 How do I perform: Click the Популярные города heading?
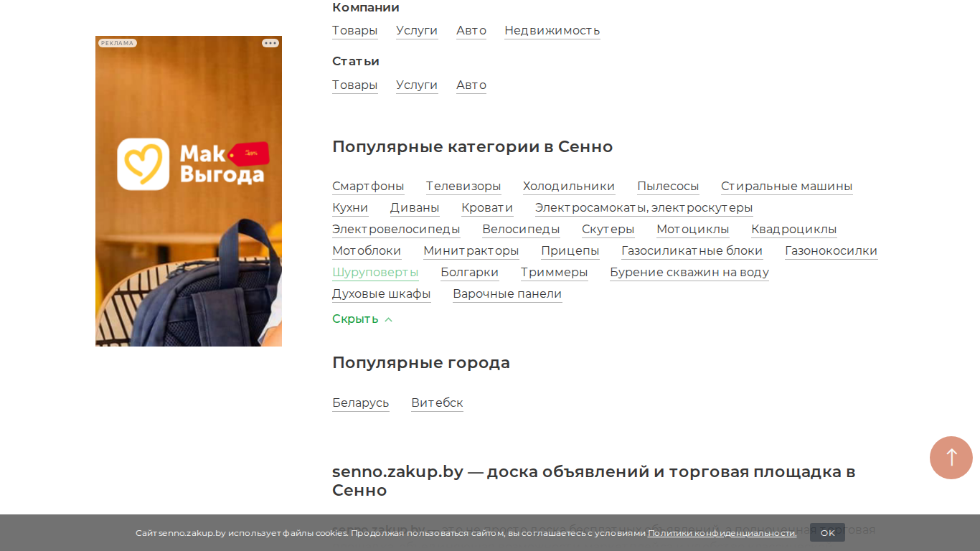421,363
